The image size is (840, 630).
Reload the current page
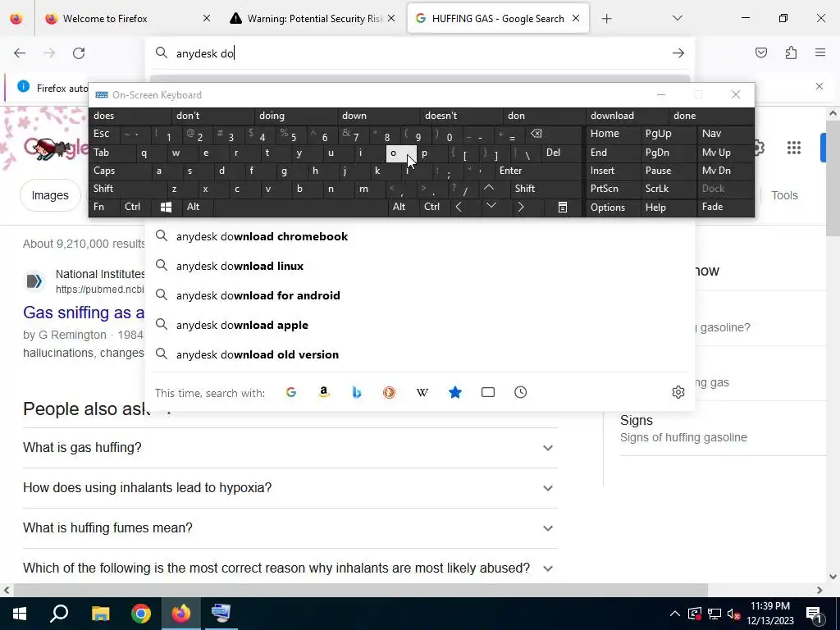(x=79, y=53)
